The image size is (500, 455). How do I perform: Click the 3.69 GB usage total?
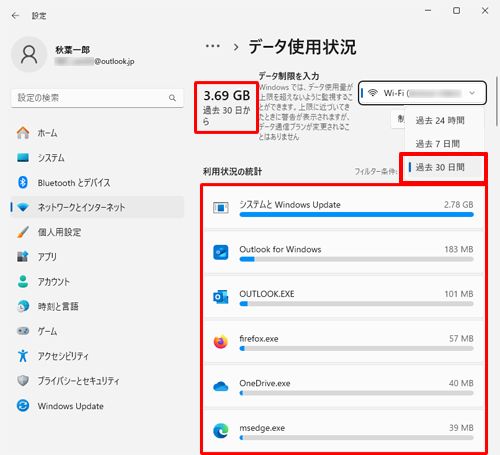point(227,96)
